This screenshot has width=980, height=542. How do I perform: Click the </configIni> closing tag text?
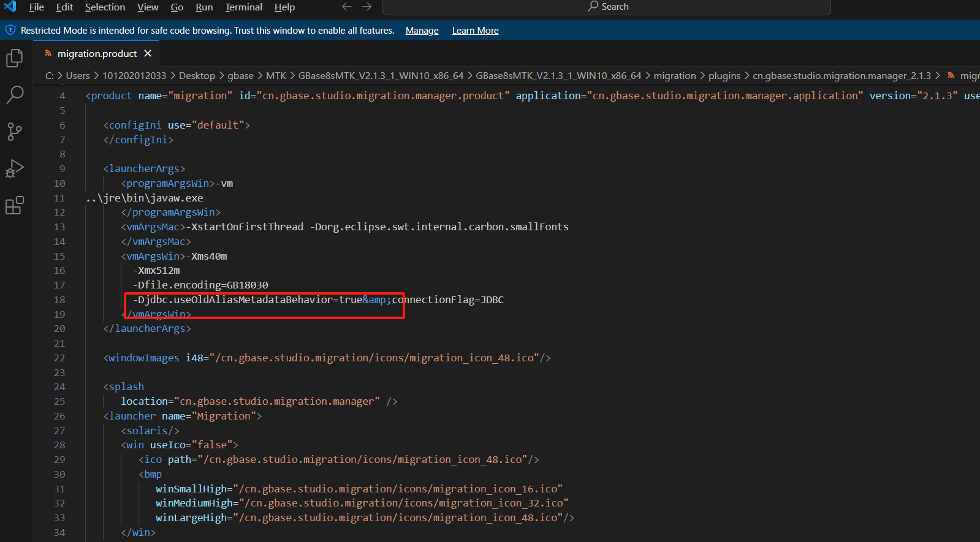(x=139, y=140)
